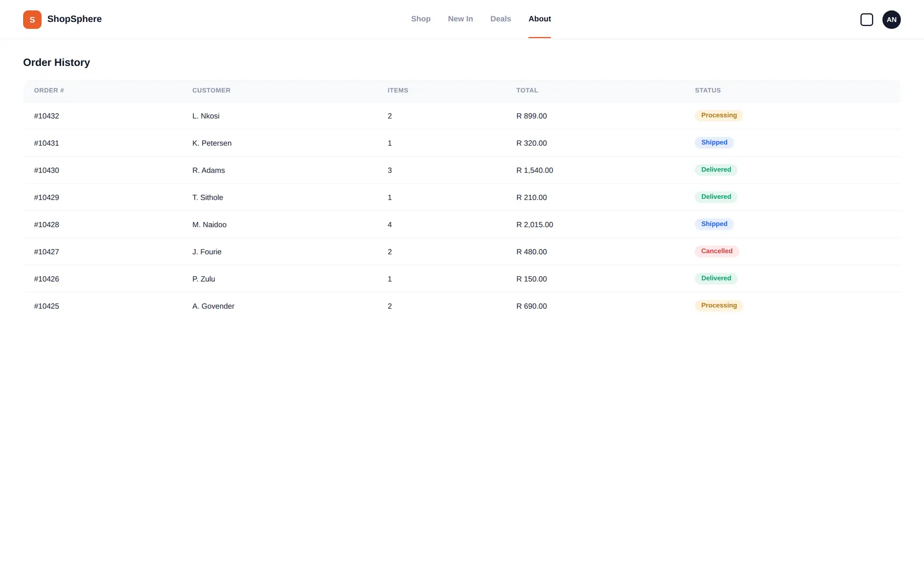Click the ITEMS column header
Image resolution: width=924 pixels, height=578 pixels.
click(398, 91)
